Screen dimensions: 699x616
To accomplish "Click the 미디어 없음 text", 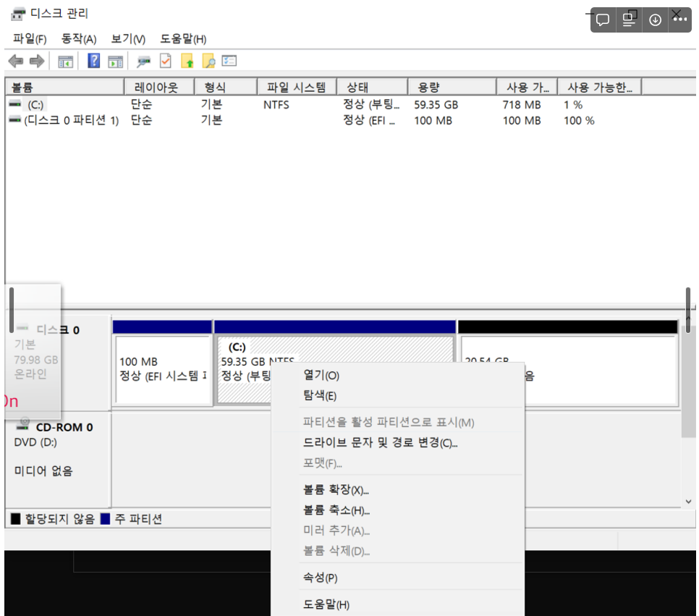I will point(43,471).
